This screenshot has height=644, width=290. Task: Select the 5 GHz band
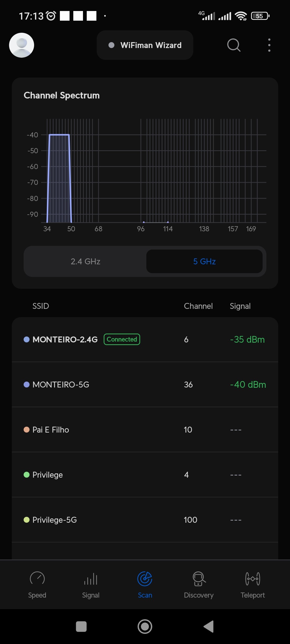(x=204, y=261)
